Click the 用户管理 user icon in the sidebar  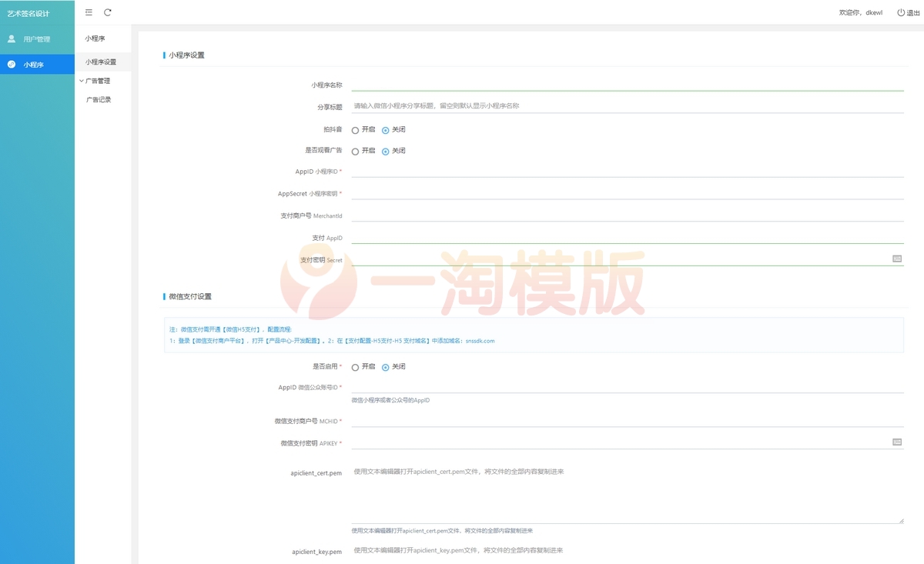click(12, 38)
